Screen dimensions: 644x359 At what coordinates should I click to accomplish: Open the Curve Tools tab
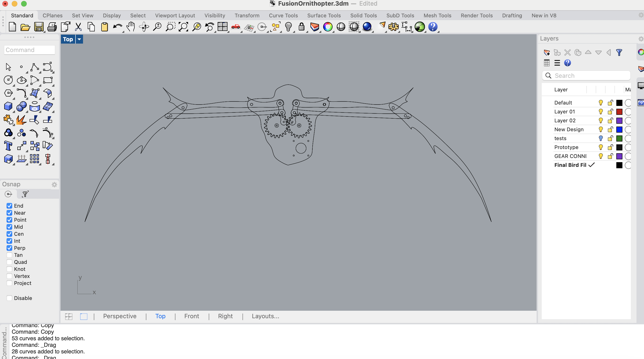[x=283, y=15]
